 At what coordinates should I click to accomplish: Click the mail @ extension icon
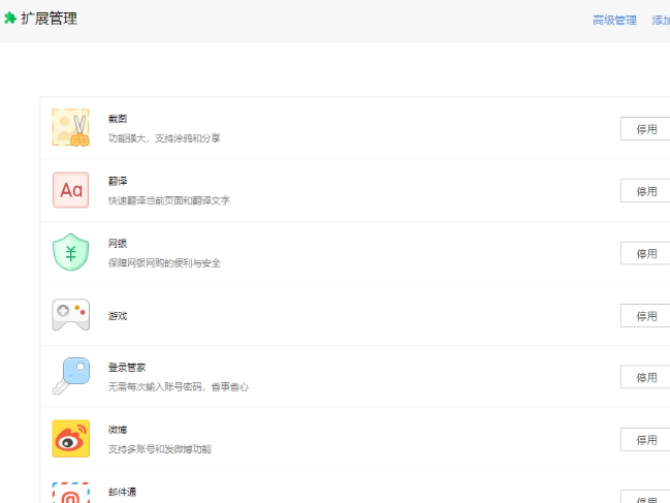pos(71,492)
